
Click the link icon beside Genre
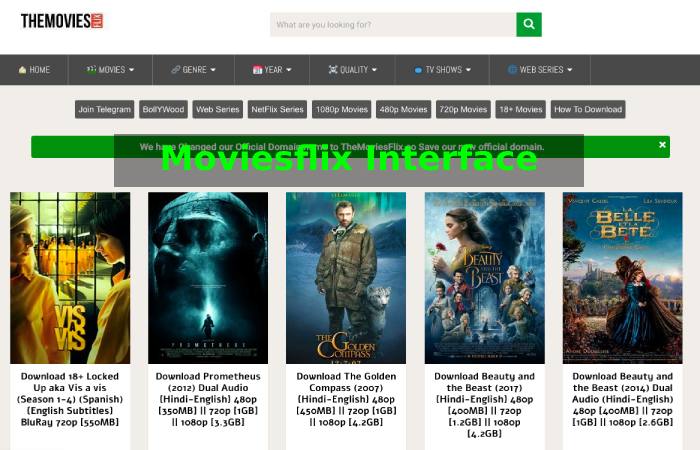tap(175, 70)
